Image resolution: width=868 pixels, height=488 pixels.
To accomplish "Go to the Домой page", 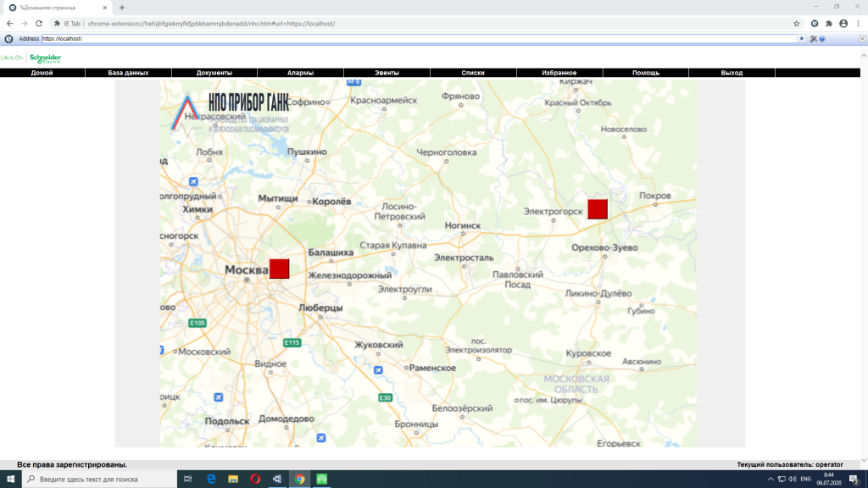I will click(x=42, y=73).
